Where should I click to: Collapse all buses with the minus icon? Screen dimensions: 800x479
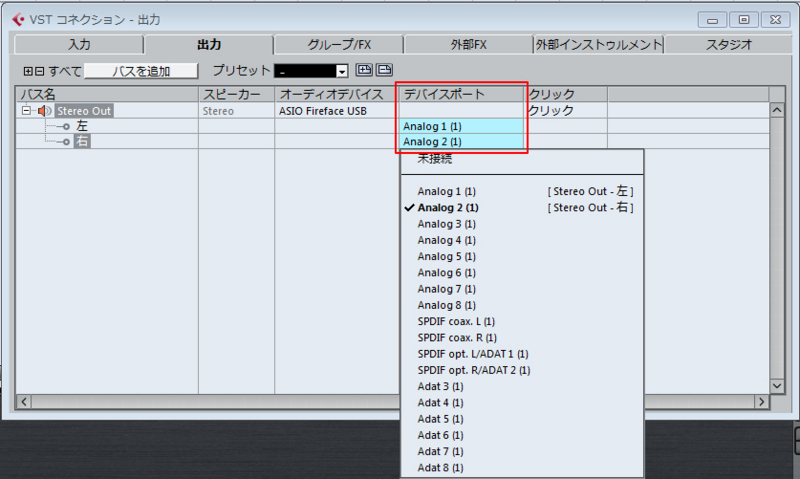point(39,71)
